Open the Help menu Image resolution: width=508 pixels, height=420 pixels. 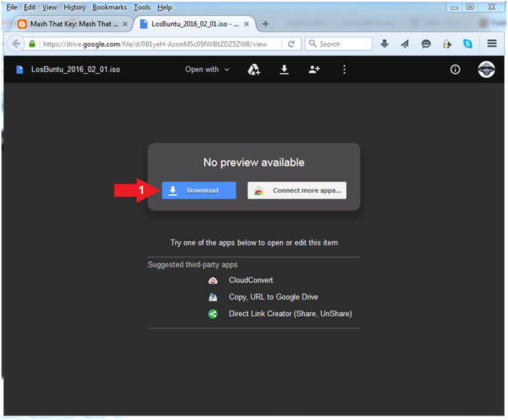(x=165, y=7)
